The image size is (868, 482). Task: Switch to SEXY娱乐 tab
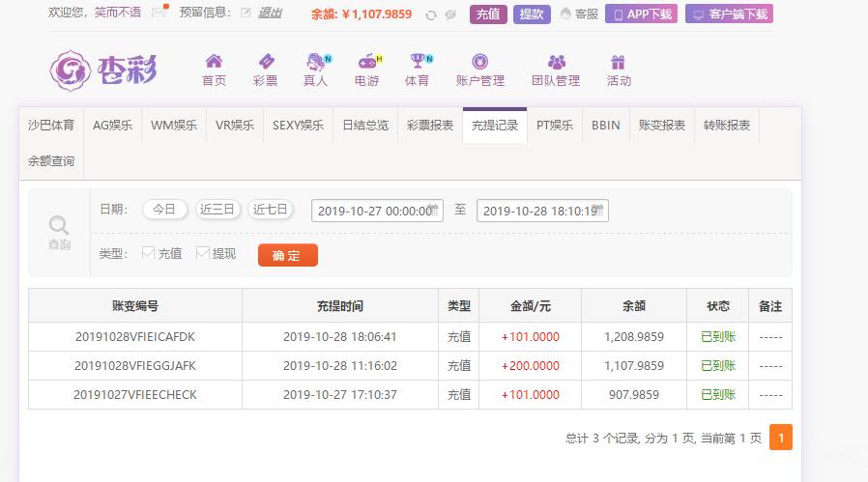pos(298,126)
